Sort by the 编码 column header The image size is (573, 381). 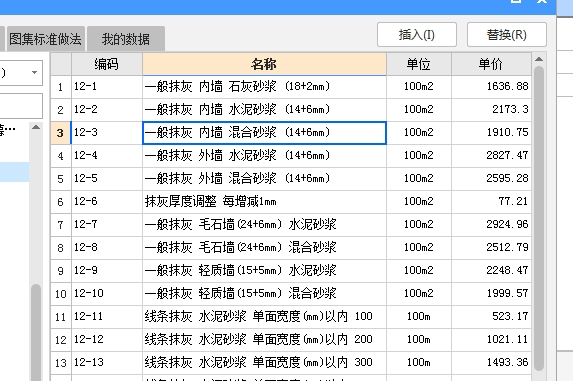pos(107,64)
